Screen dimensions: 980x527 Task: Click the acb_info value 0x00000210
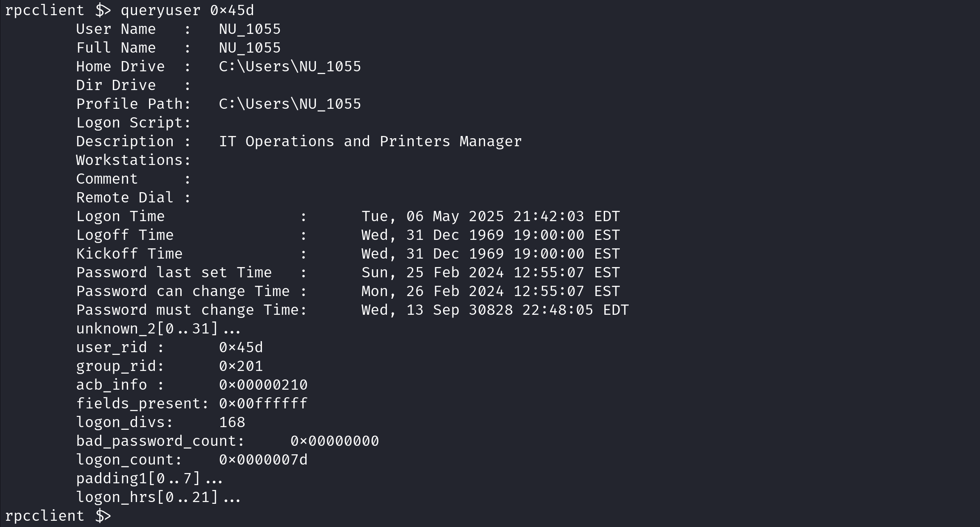(263, 385)
